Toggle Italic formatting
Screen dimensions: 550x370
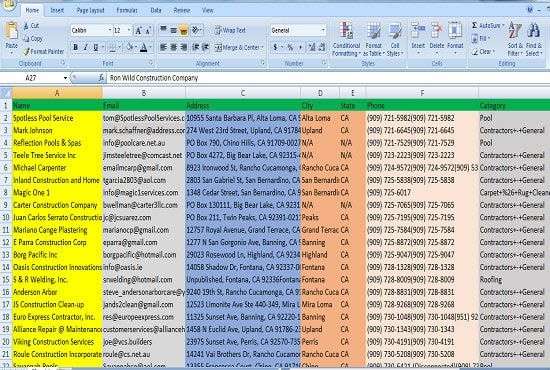(x=85, y=47)
